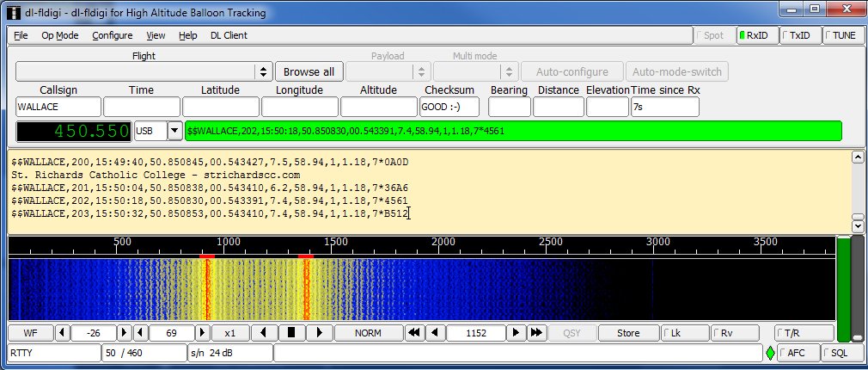Click the green decoded sentence bar
The height and width of the screenshot is (370, 868).
pyautogui.click(x=513, y=132)
